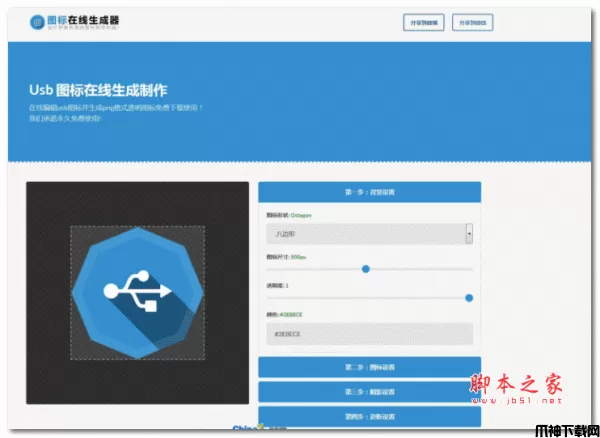Click the round blue logo icon in header
This screenshot has width=600, height=438.
pyautogui.click(x=37, y=22)
